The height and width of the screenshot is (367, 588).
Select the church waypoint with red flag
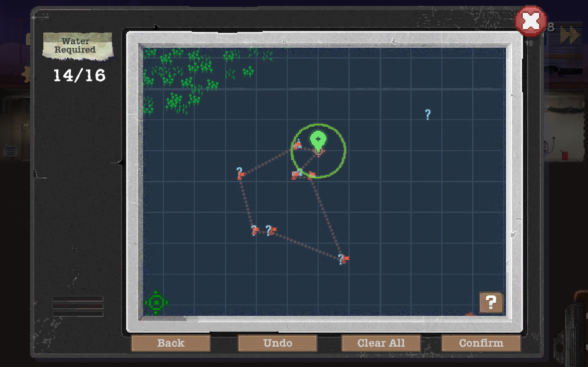click(297, 144)
